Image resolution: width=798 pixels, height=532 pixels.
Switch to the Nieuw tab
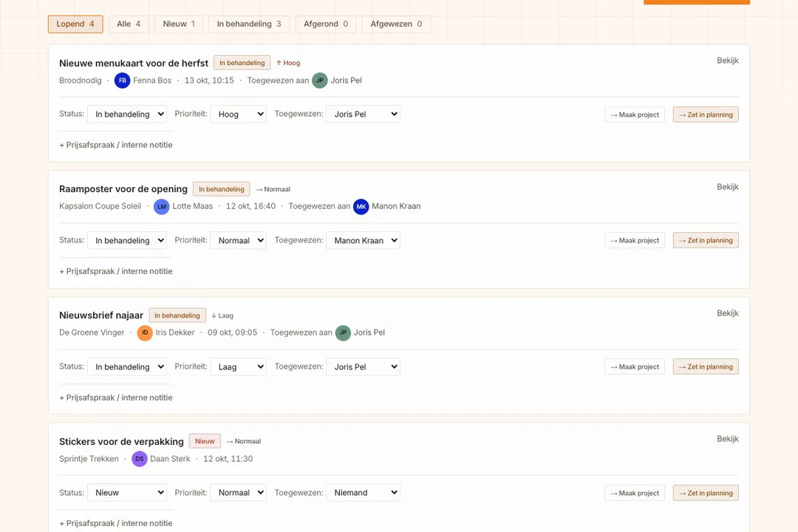[179, 24]
